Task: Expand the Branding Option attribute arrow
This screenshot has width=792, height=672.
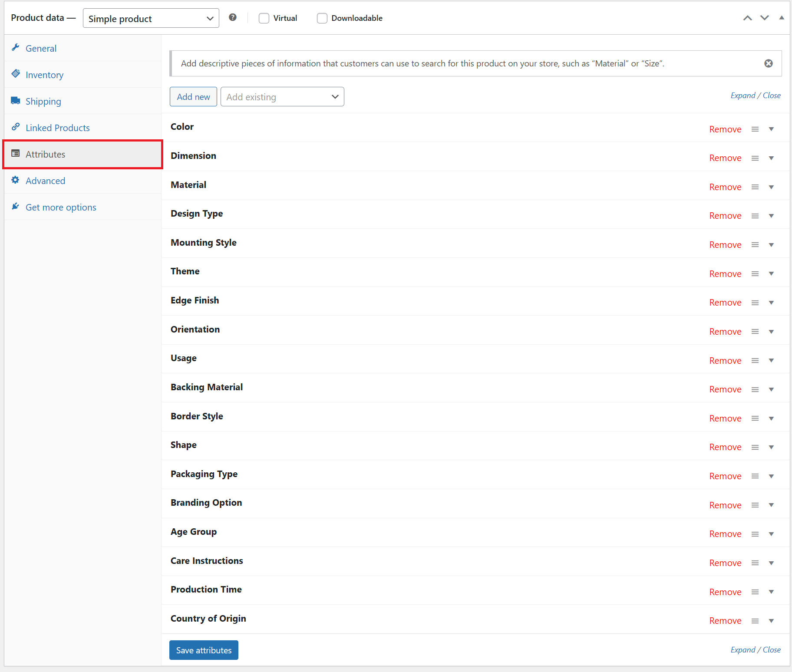Action: tap(771, 505)
